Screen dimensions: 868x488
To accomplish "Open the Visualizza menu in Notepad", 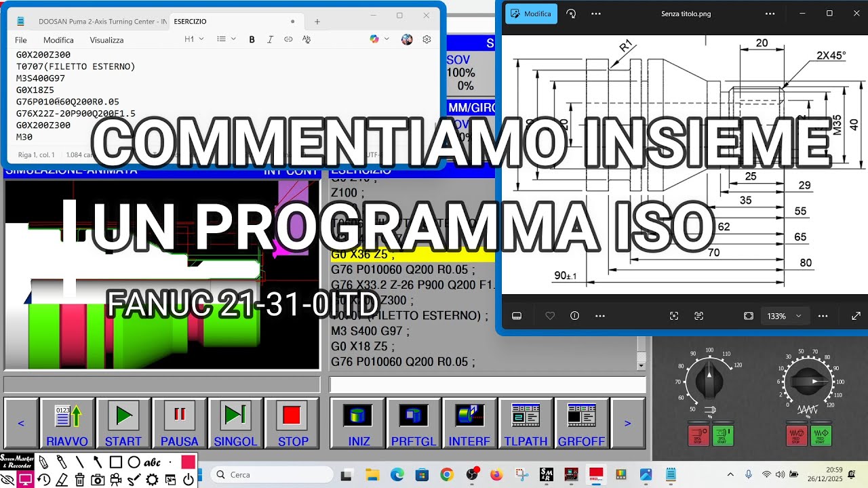I will click(x=106, y=40).
